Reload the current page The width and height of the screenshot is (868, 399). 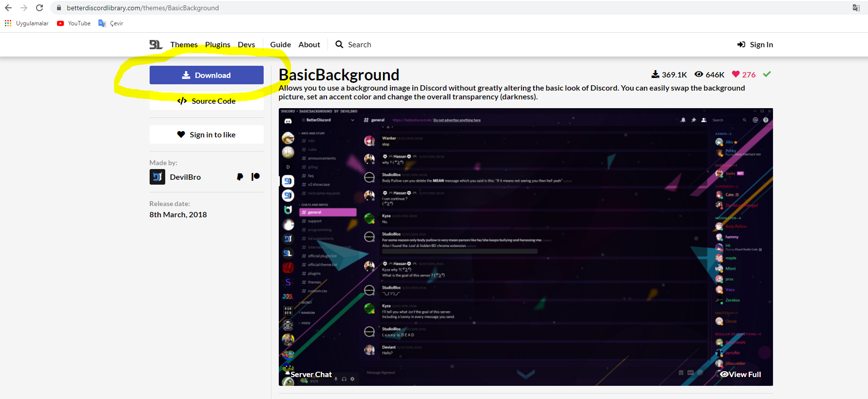click(x=39, y=8)
